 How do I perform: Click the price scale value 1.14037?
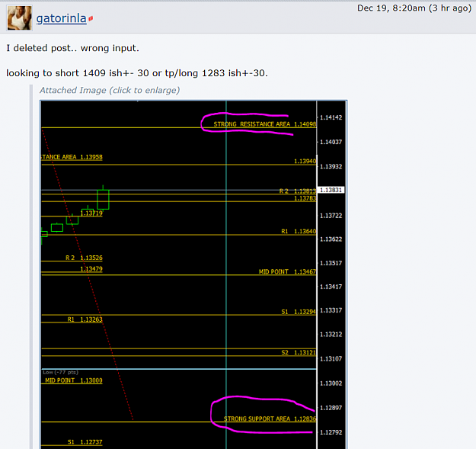tap(331, 142)
